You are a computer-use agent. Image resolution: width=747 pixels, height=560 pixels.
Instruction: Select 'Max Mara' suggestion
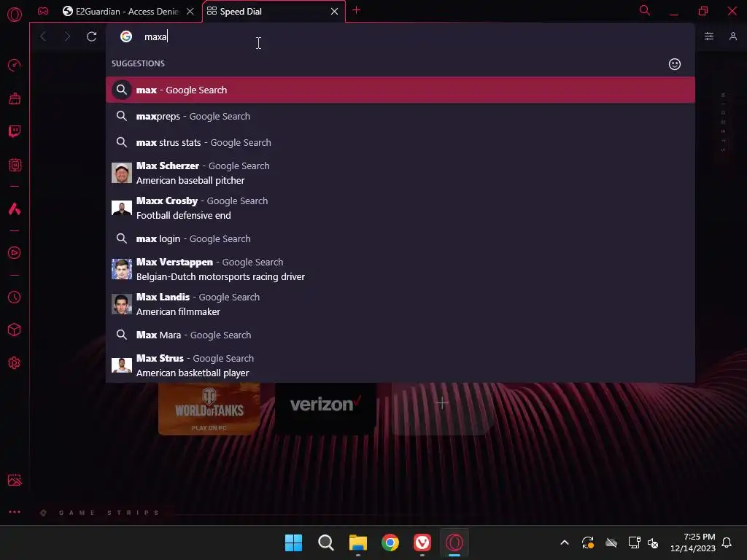pyautogui.click(x=400, y=335)
